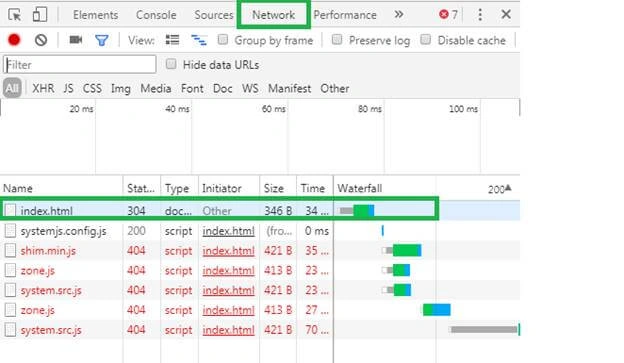Screen dimensions: 624x363
Task: Sort by the Status column header
Action: [x=142, y=188]
